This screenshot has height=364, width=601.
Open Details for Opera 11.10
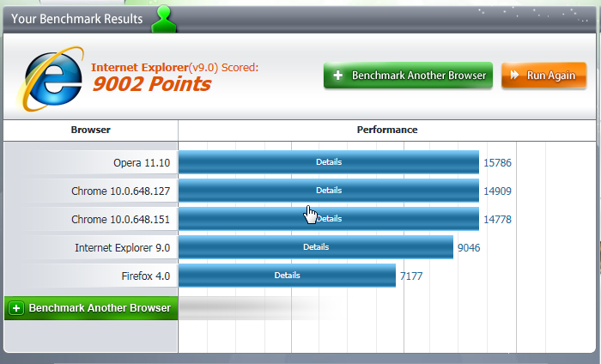coord(329,162)
